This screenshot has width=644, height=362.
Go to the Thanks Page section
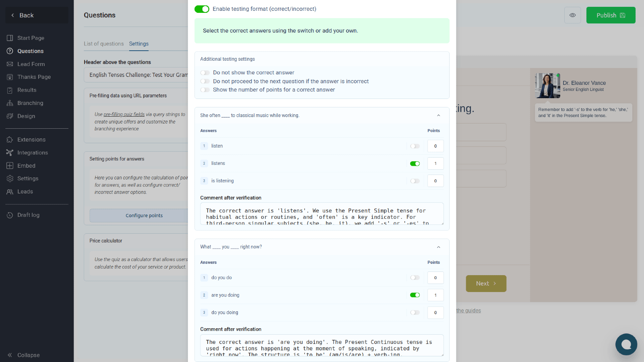pos(34,77)
